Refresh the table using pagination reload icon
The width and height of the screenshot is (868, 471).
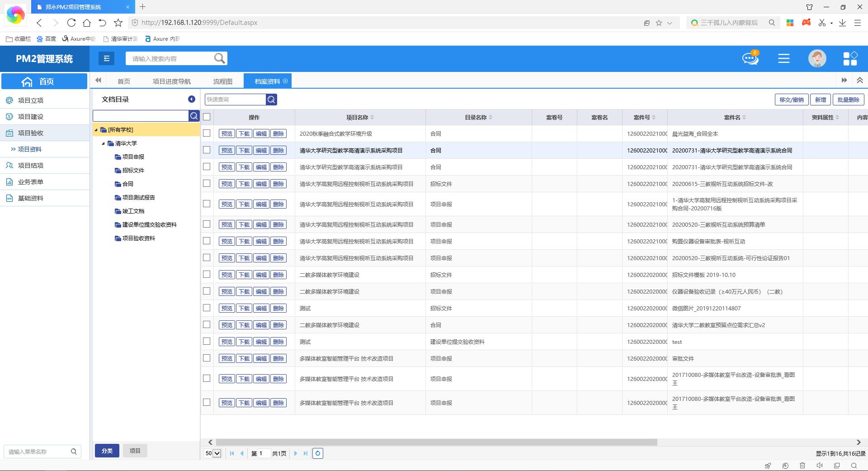point(318,453)
